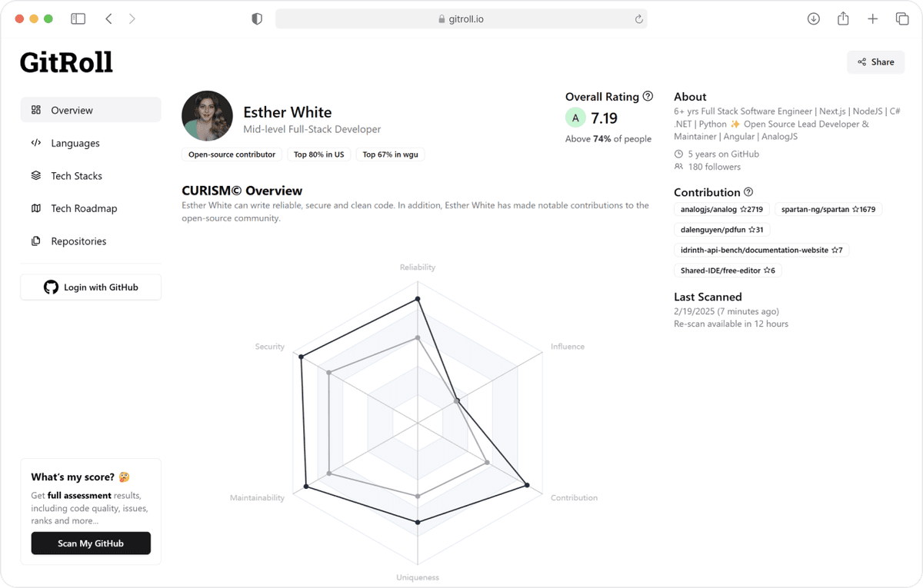Click the Scan My GitHub button
The image size is (923, 588).
(90, 543)
